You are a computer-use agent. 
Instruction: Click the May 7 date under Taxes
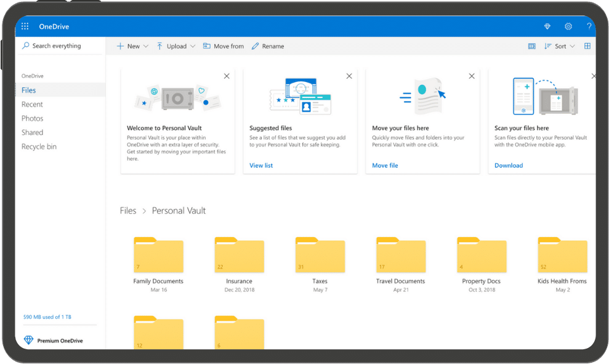click(x=320, y=290)
